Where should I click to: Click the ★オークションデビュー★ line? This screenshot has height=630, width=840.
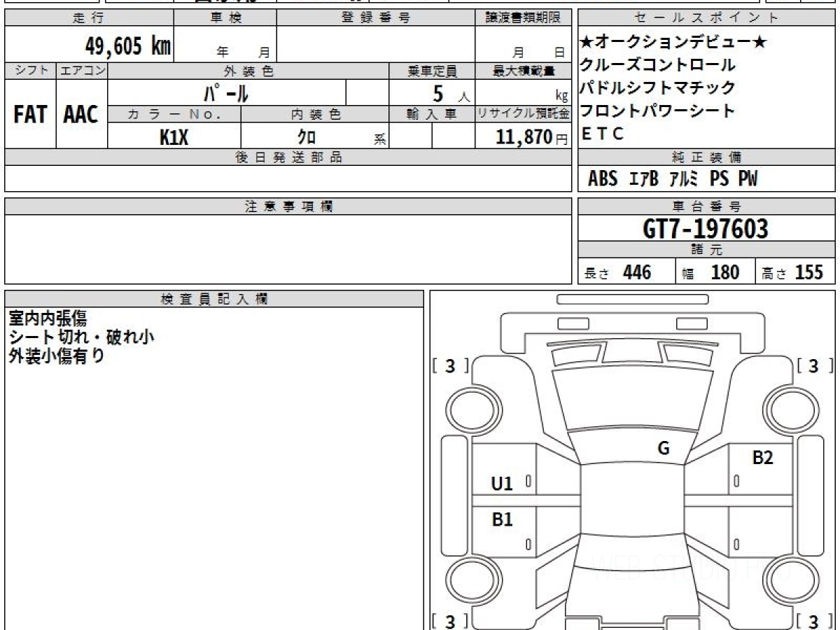pyautogui.click(x=674, y=43)
